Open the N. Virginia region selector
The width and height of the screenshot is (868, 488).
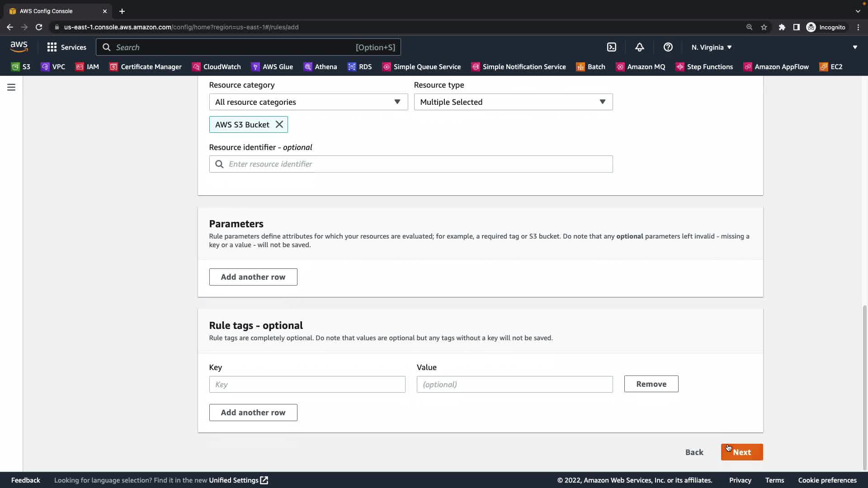pos(711,47)
